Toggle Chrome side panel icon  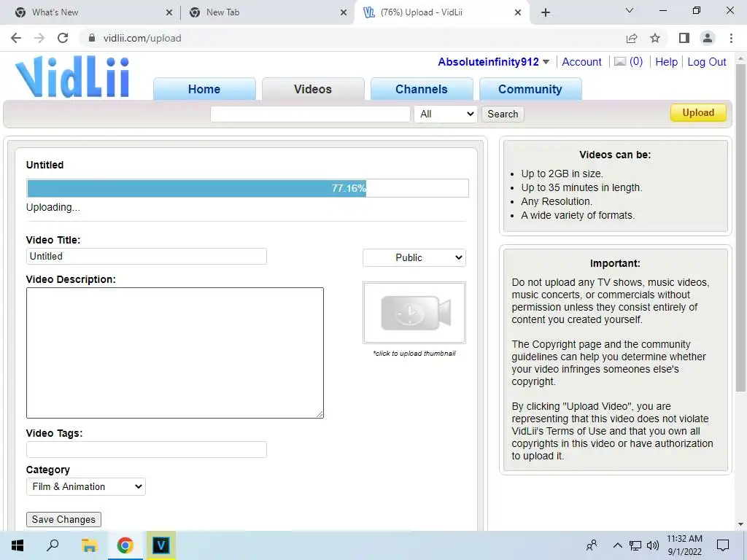click(684, 38)
